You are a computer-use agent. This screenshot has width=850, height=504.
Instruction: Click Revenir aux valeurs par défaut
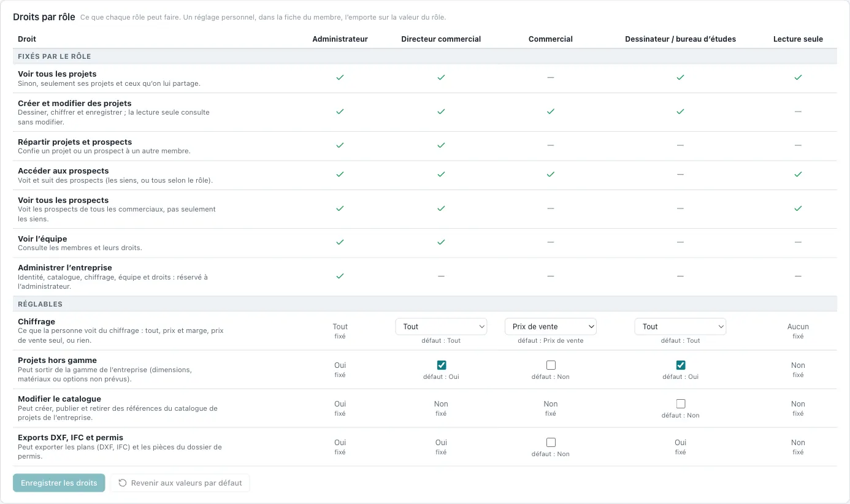pos(180,483)
